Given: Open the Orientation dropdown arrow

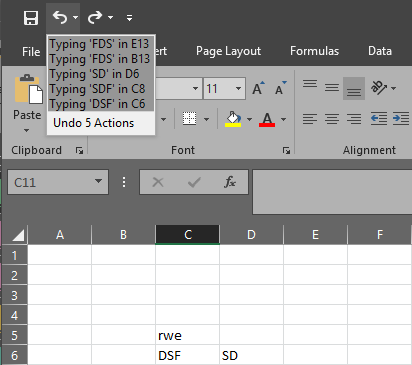Looking at the screenshot, I should tap(394, 88).
